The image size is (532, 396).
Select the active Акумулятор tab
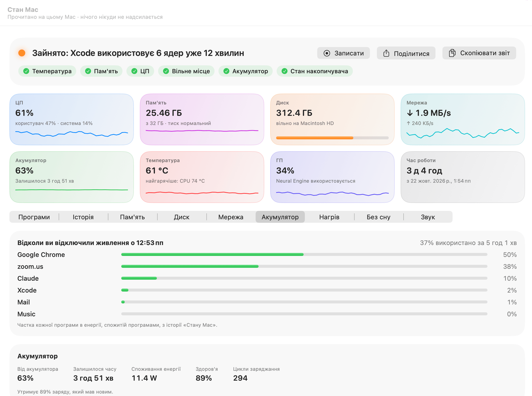280,217
